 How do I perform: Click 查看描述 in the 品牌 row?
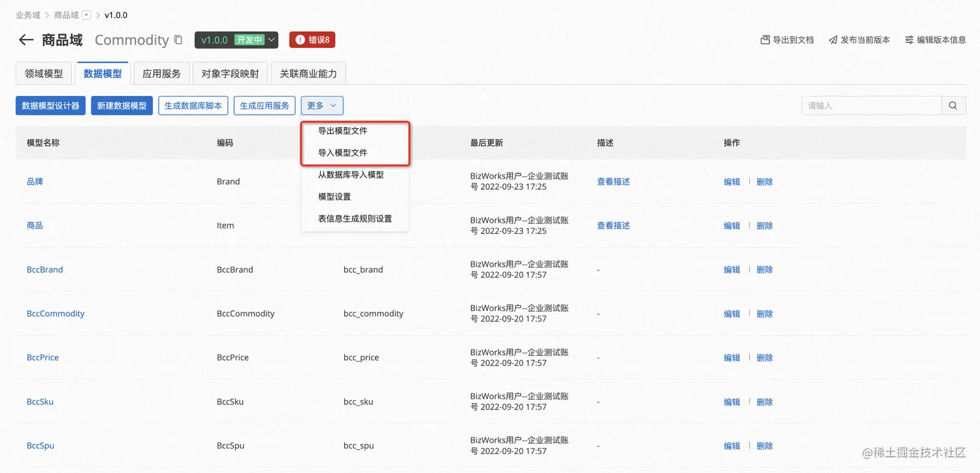(613, 181)
